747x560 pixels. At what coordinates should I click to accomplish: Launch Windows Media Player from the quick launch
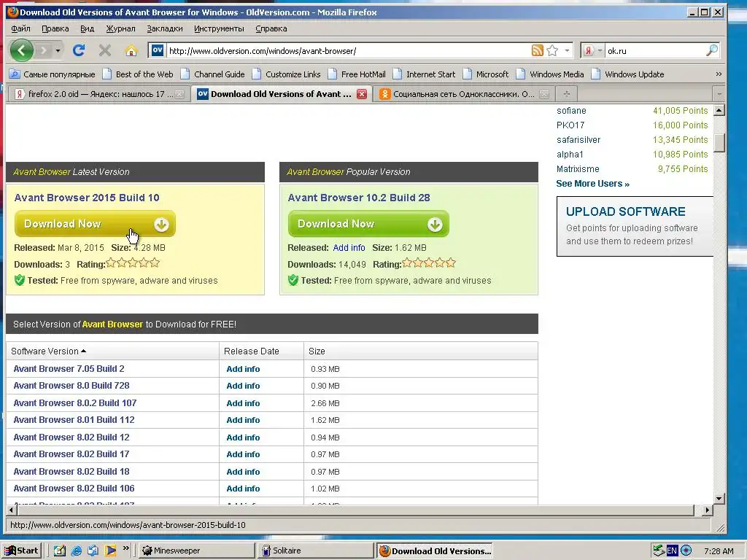[x=111, y=551]
